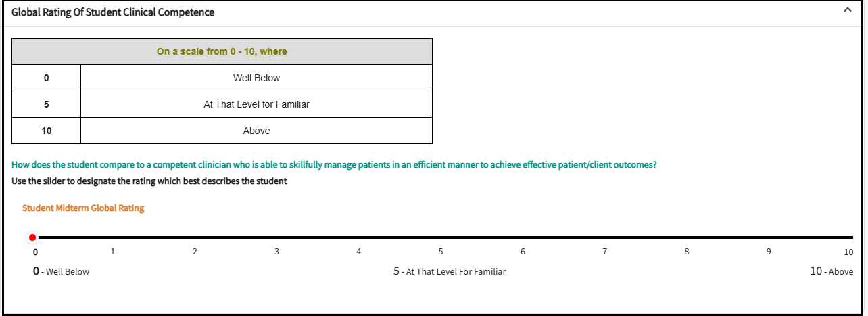Set slider to tick mark 3
Viewport: 868px width, 316px height.
click(276, 238)
